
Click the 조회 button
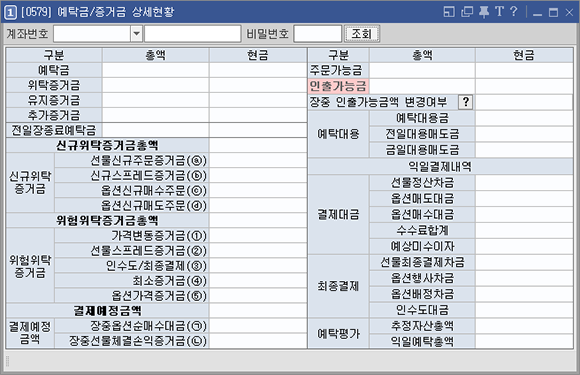click(362, 34)
